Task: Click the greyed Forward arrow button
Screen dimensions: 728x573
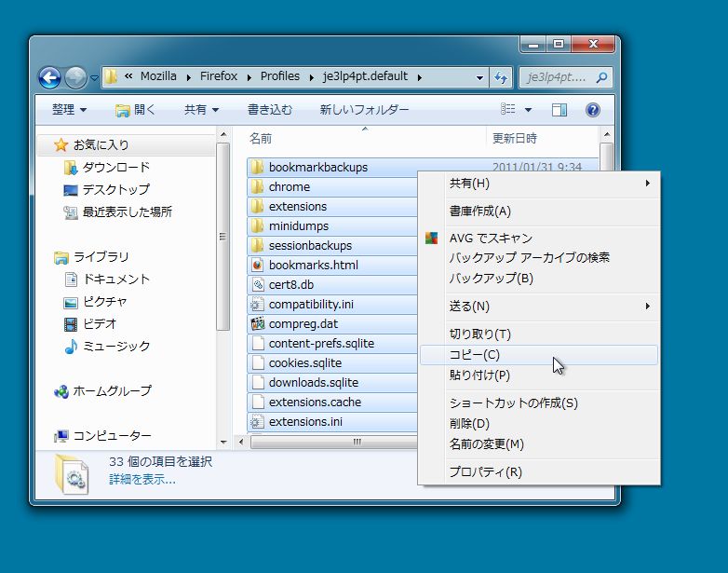Action: click(75, 77)
